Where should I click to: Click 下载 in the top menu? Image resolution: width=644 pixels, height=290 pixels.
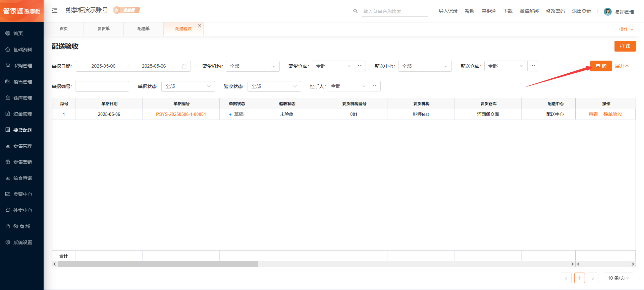click(508, 11)
